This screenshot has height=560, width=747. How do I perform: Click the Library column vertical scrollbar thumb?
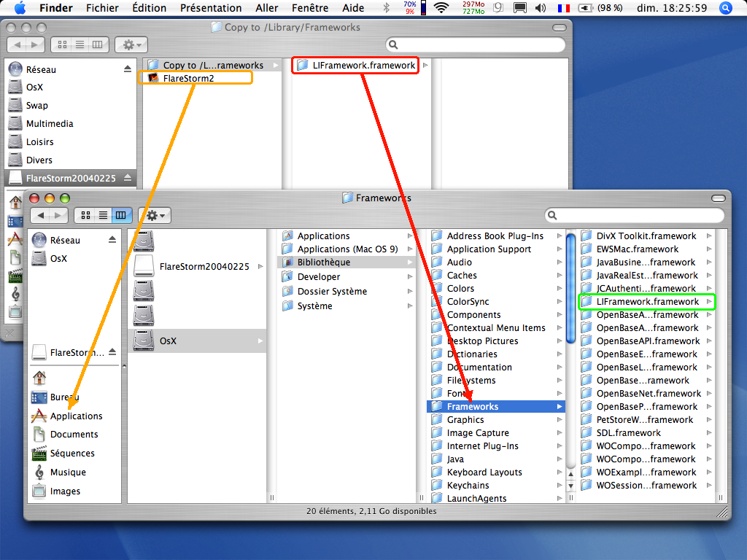click(x=570, y=289)
